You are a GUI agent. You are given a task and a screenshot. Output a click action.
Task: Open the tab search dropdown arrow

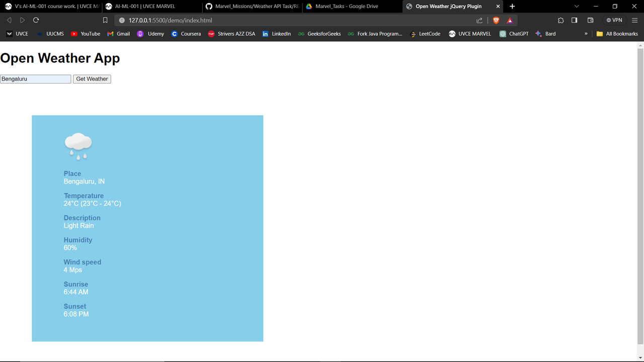tap(577, 6)
